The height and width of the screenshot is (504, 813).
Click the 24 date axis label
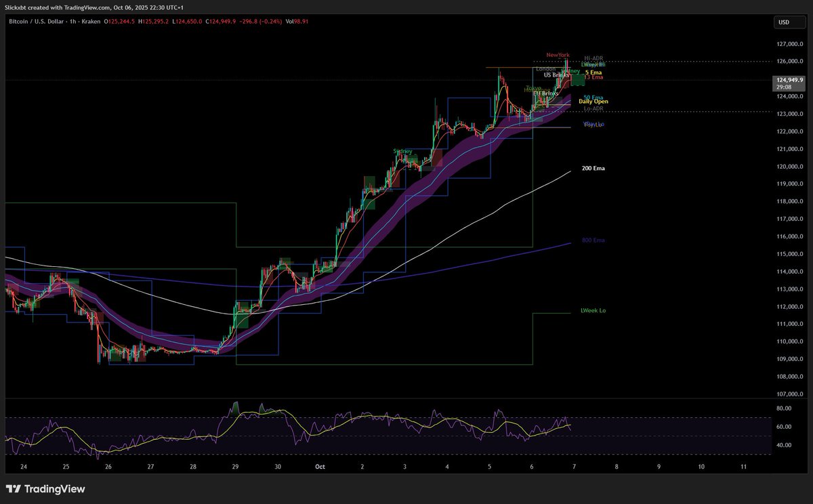[24, 467]
